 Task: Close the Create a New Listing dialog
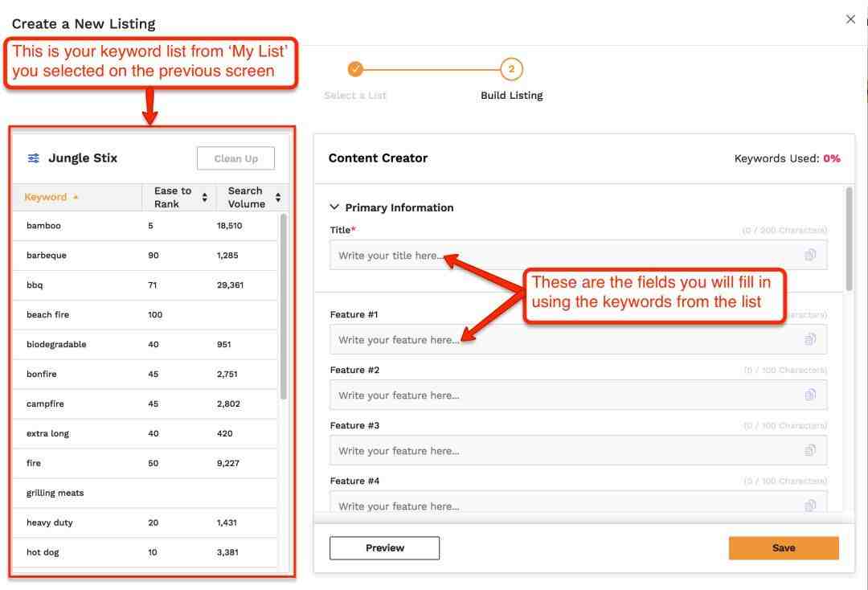pos(850,19)
